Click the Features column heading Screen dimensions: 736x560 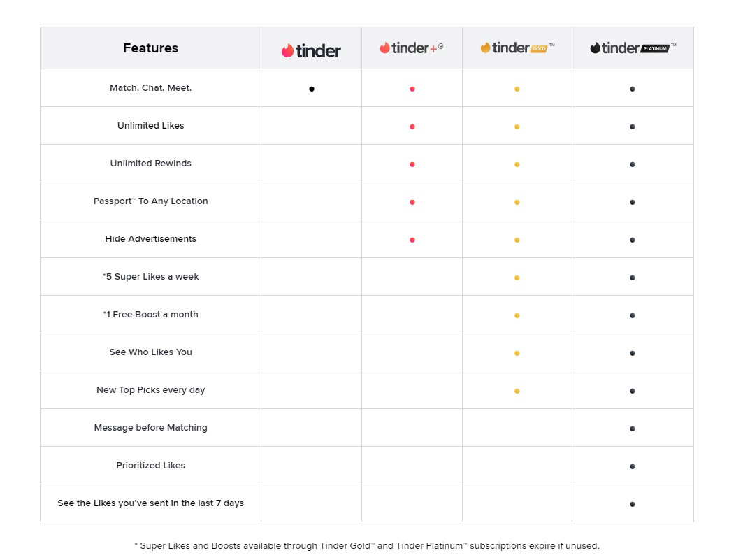pyautogui.click(x=151, y=48)
